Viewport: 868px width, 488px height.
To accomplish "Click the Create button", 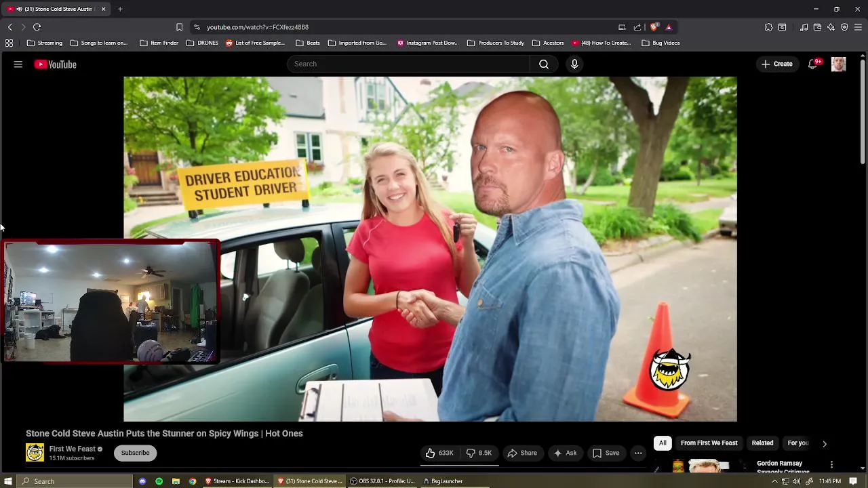I will click(777, 64).
